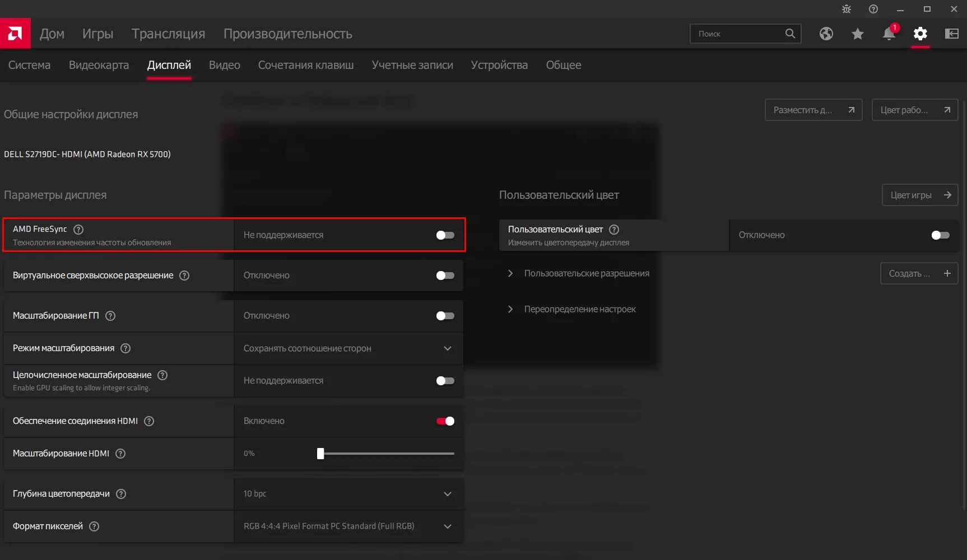Switch to Видеокарта settings tab

[99, 65]
